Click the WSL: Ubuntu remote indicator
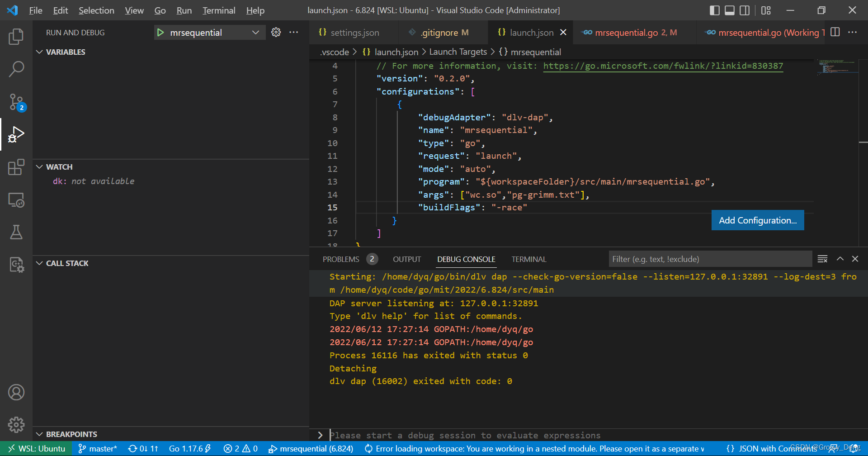 point(36,448)
